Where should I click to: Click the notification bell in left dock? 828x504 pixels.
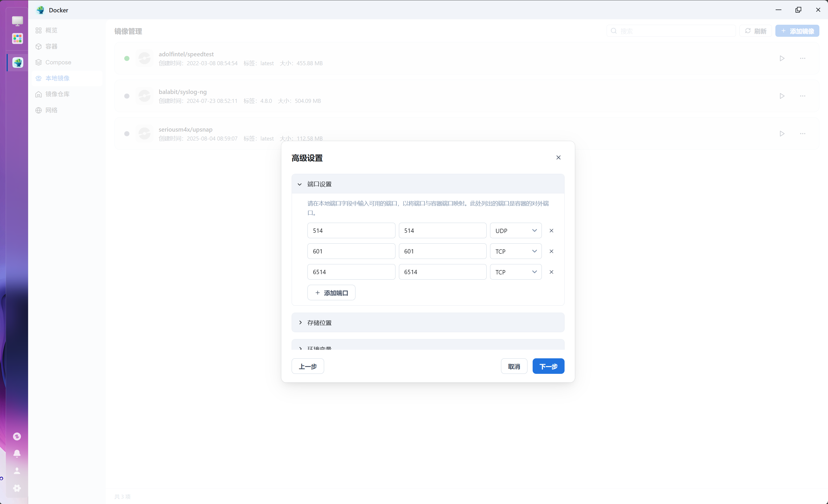point(17,453)
